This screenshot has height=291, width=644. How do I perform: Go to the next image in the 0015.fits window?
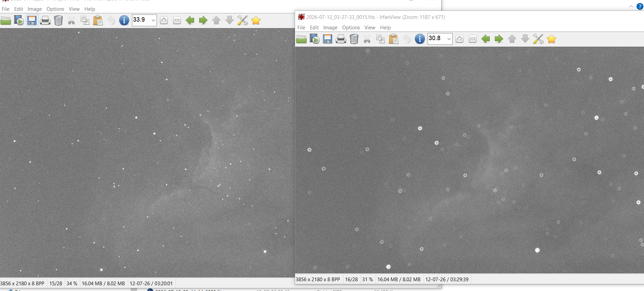coord(499,39)
